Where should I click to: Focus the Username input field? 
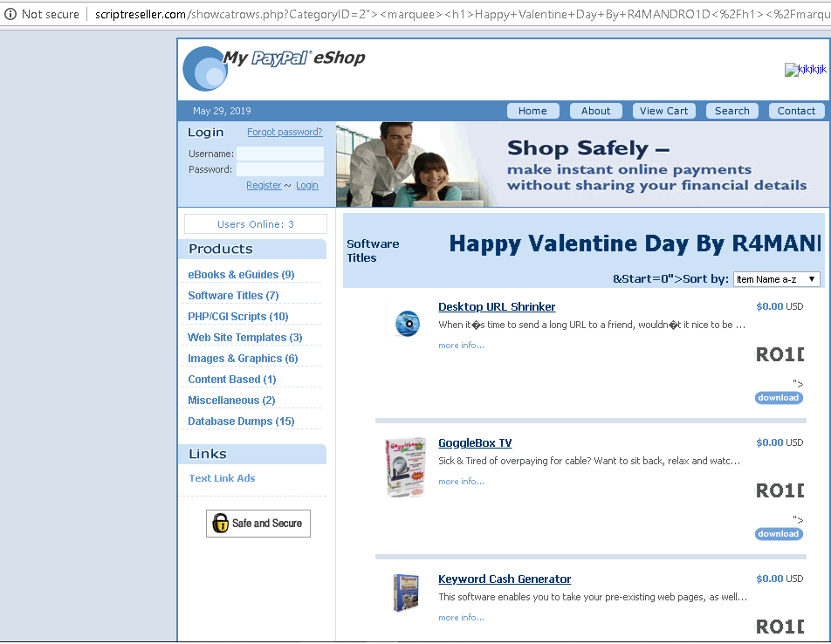[x=280, y=154]
